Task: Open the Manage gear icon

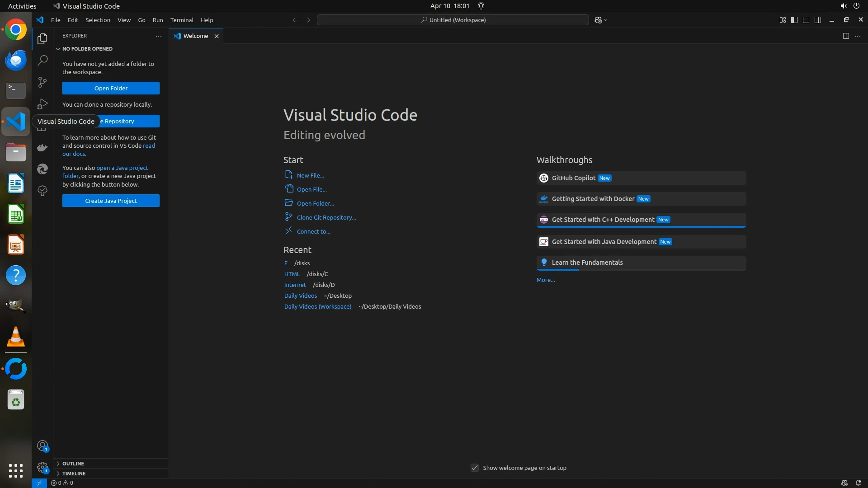Action: [42, 467]
